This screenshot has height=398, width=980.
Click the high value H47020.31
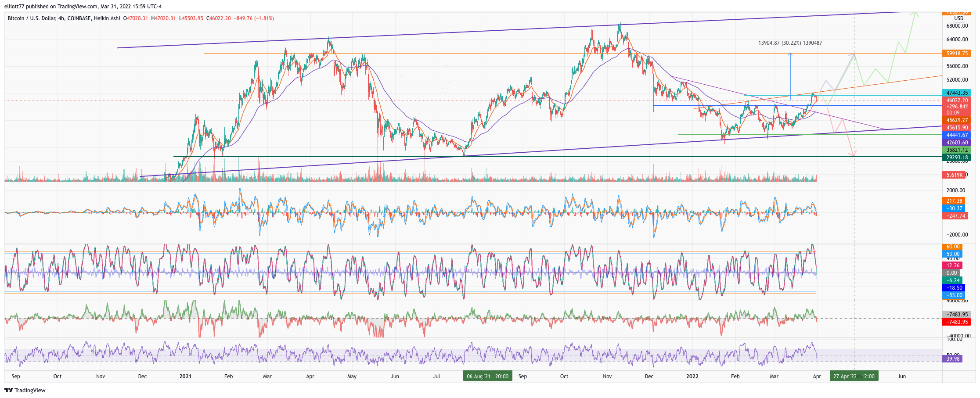click(x=163, y=18)
